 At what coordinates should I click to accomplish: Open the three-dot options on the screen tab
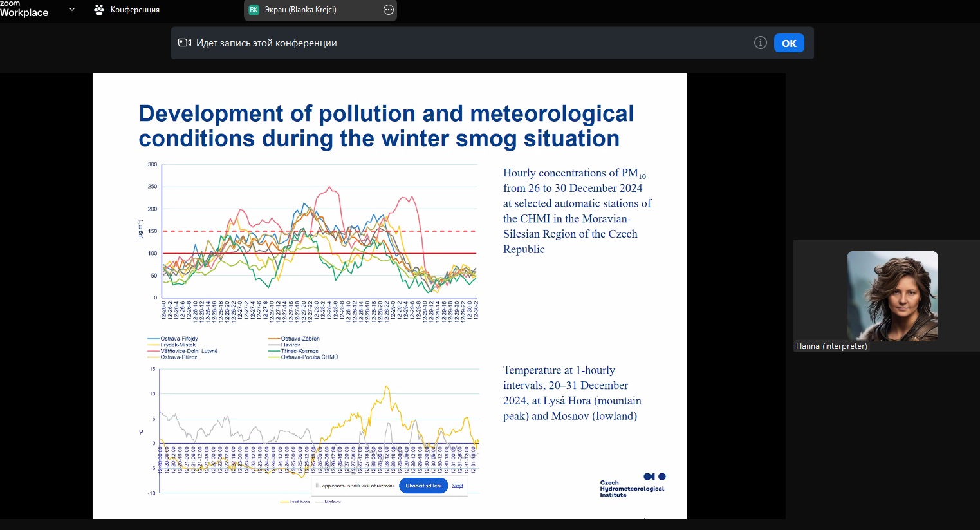click(x=388, y=10)
